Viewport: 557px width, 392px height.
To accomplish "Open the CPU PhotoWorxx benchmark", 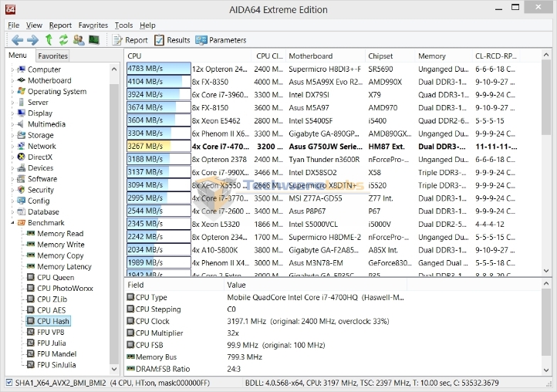I will click(65, 289).
